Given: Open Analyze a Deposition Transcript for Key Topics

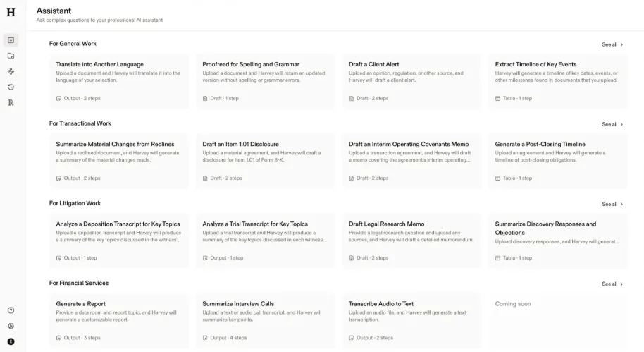Looking at the screenshot, I should pos(119,241).
